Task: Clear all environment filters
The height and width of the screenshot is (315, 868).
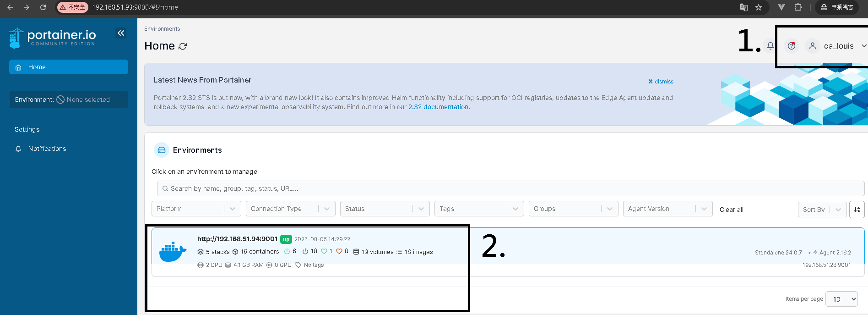Action: (732, 210)
